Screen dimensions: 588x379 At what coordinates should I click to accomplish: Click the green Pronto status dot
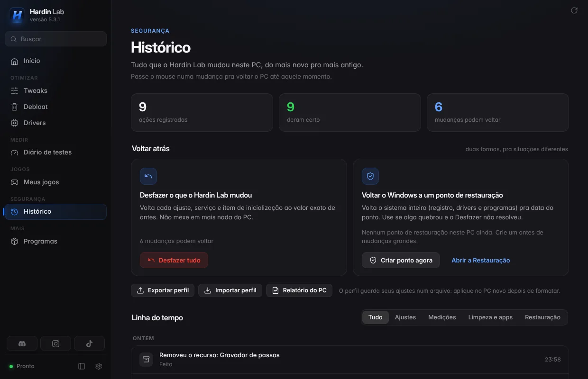pos(11,366)
